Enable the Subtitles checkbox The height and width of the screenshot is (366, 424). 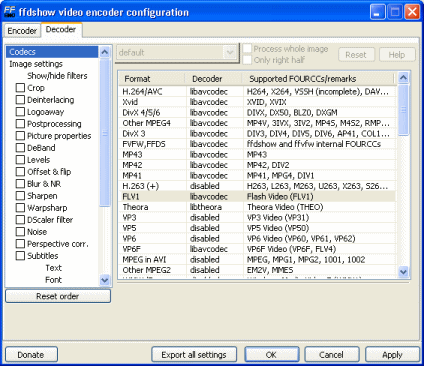[x=20, y=256]
